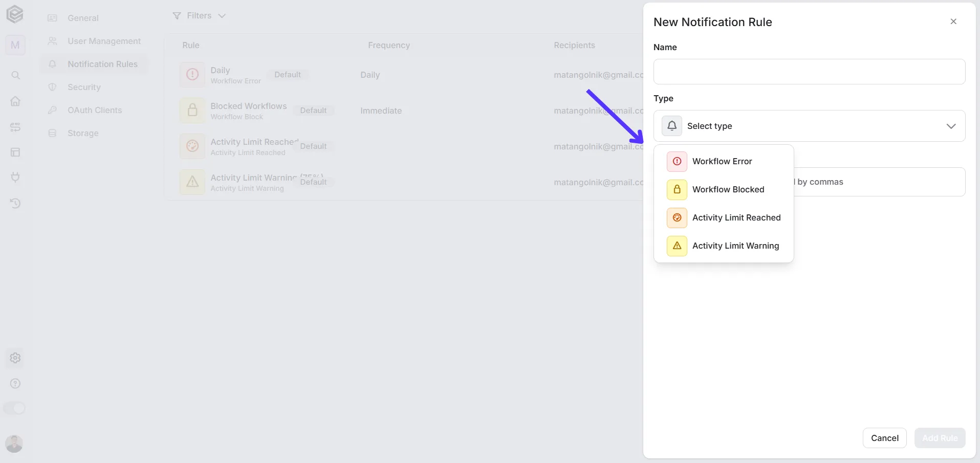The width and height of the screenshot is (980, 463).
Task: Click the app logo icon
Action: (x=15, y=14)
